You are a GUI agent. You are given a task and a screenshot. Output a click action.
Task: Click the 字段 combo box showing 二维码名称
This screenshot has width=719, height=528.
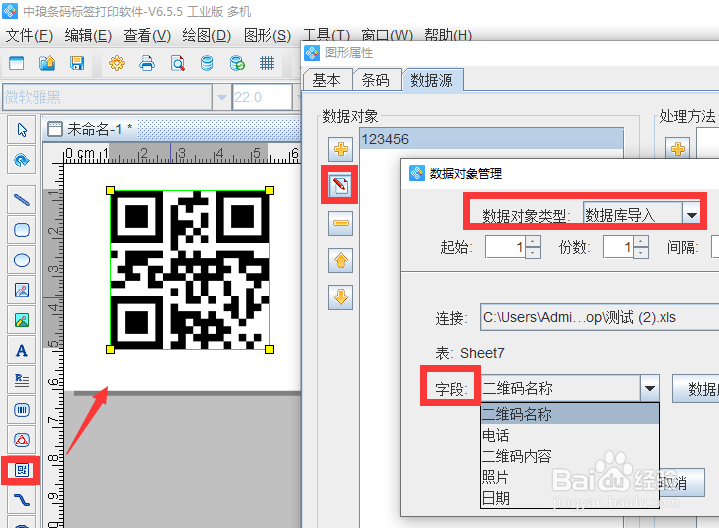(570, 389)
